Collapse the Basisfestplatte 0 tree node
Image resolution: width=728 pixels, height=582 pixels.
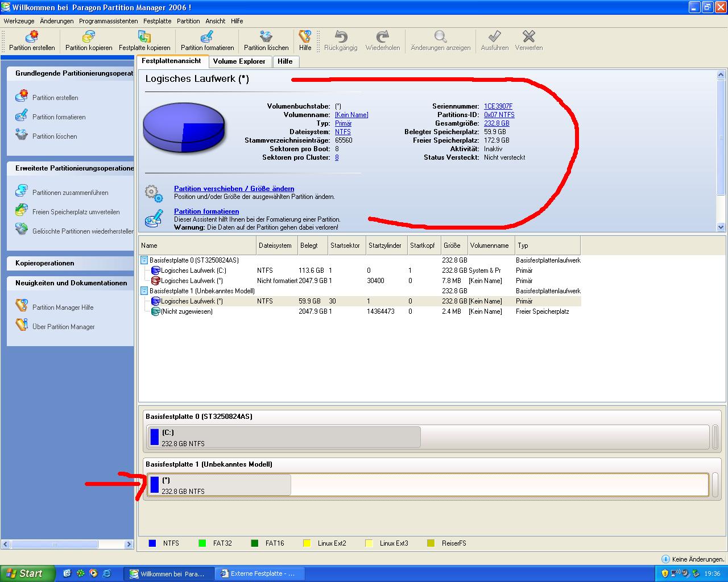144,260
